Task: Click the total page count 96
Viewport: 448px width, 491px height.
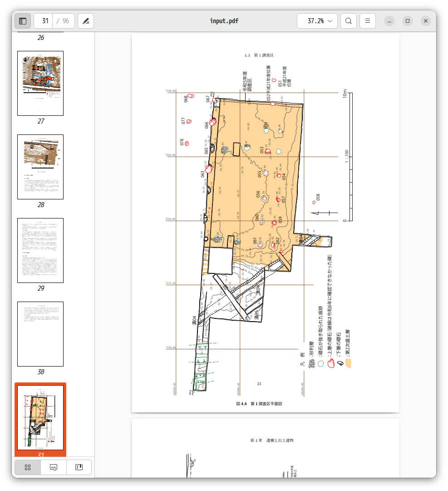Action: pos(66,21)
